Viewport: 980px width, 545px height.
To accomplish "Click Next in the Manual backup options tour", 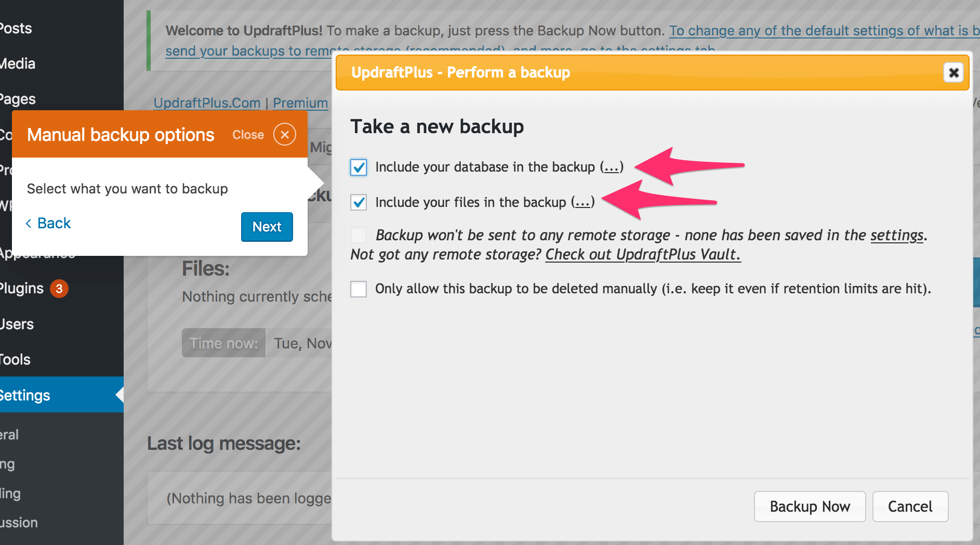I will click(267, 227).
